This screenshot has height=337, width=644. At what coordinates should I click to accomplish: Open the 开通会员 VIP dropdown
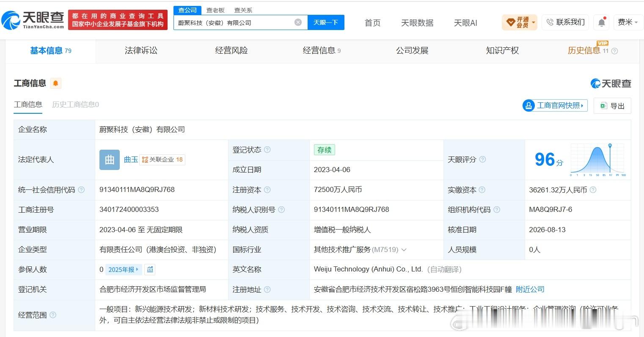coord(519,22)
